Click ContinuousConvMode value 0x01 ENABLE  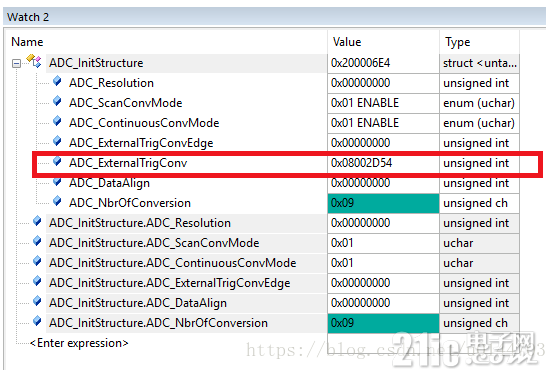365,123
